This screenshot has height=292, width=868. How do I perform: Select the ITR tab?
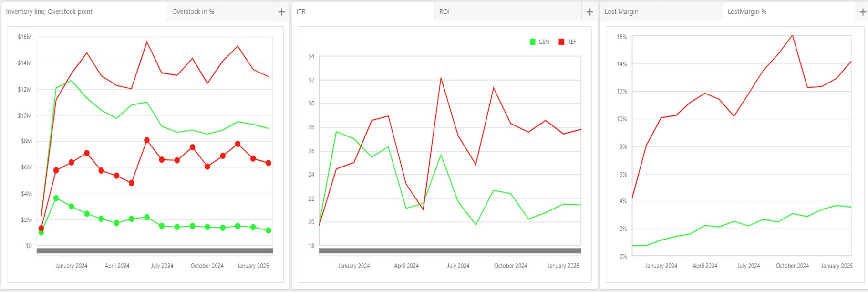pos(363,12)
